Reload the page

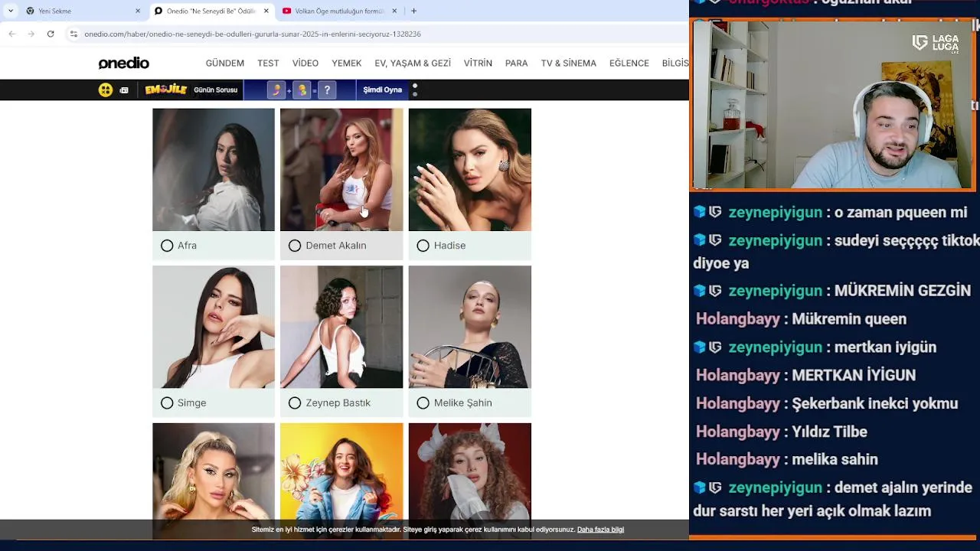point(51,34)
